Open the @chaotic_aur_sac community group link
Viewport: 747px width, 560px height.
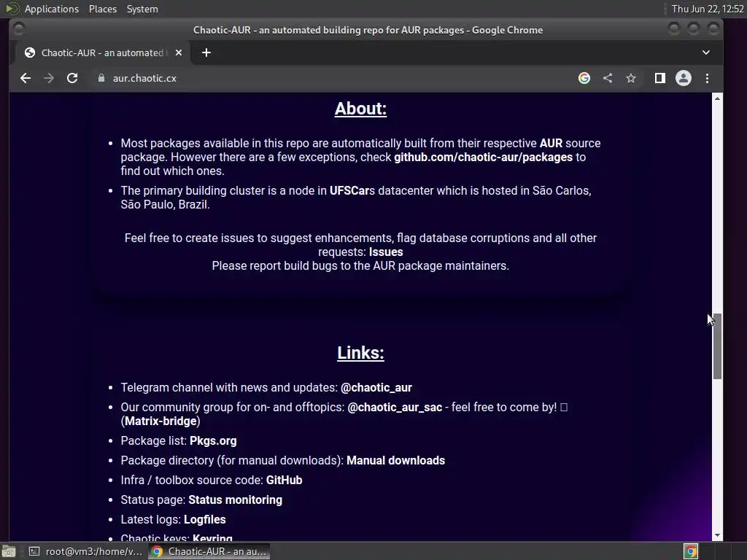click(x=395, y=407)
